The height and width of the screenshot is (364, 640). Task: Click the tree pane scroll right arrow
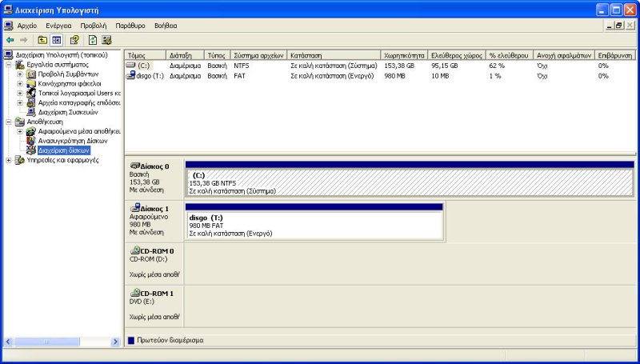point(115,342)
